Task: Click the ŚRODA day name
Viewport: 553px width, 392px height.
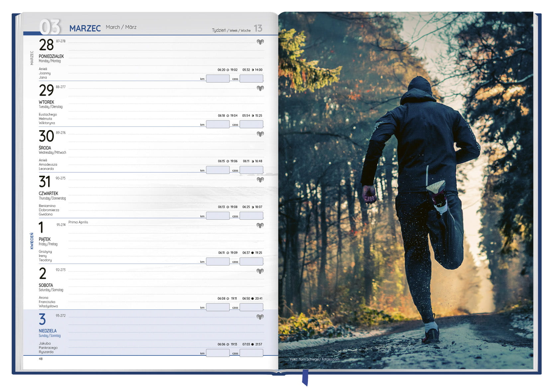Action: pos(45,148)
